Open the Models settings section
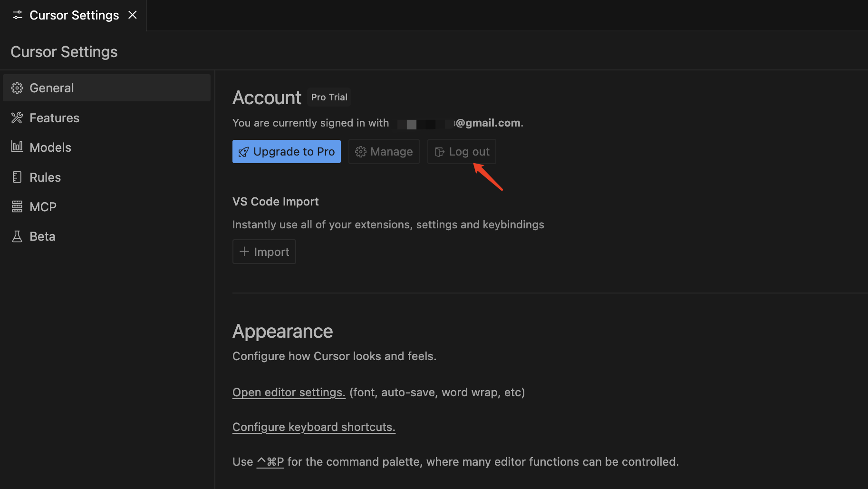The image size is (868, 489). [x=106, y=147]
